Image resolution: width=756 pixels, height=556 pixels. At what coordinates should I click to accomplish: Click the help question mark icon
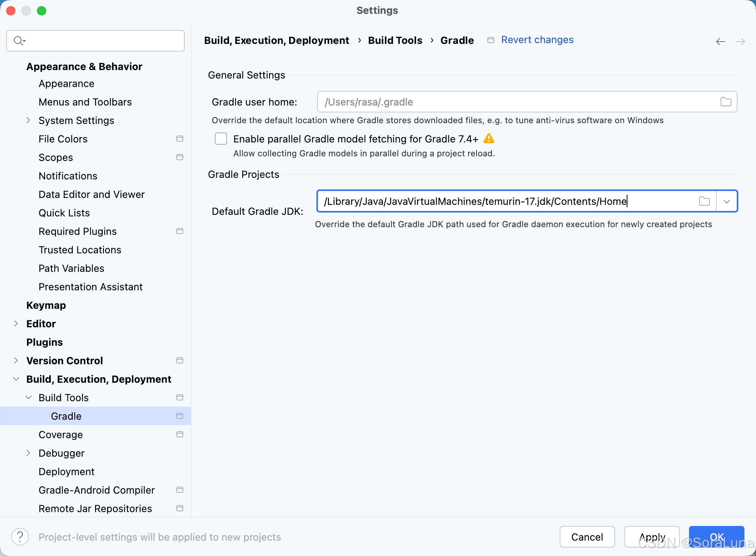tap(20, 537)
